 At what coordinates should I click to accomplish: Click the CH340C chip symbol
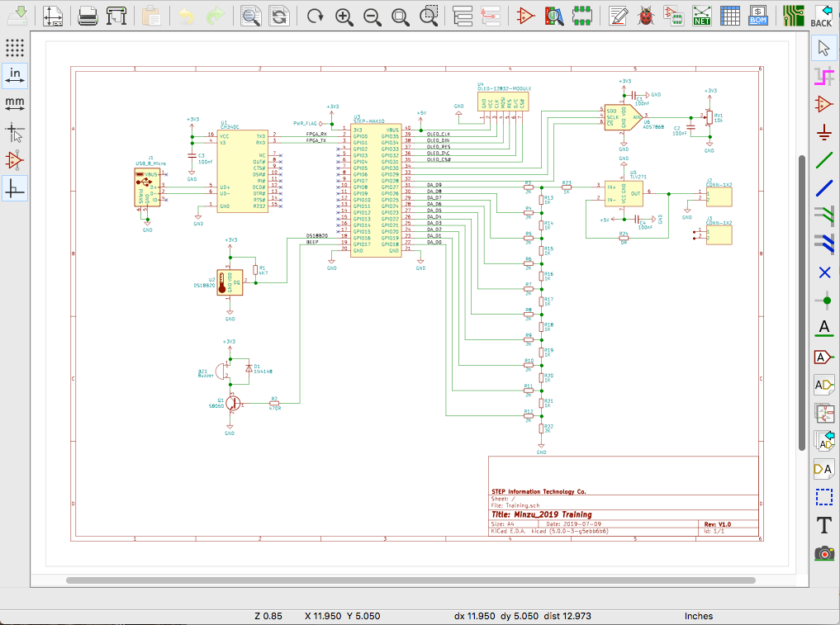click(242, 171)
